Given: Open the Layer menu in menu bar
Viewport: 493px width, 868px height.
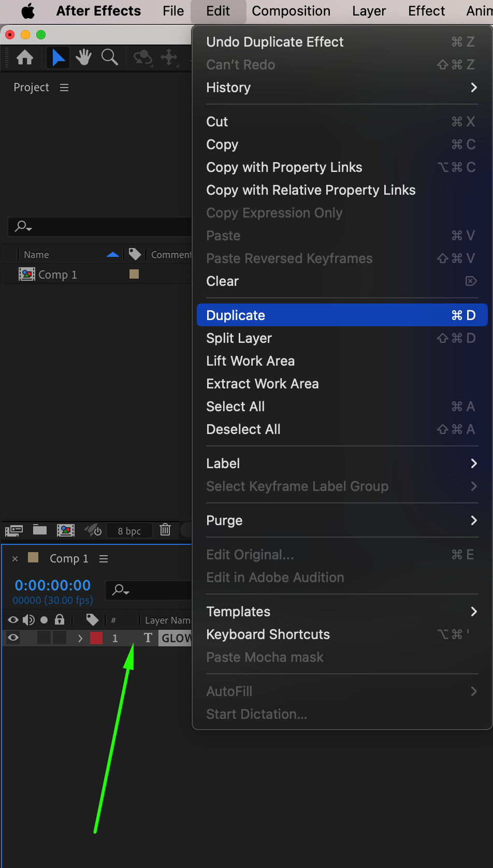Looking at the screenshot, I should pos(369,11).
